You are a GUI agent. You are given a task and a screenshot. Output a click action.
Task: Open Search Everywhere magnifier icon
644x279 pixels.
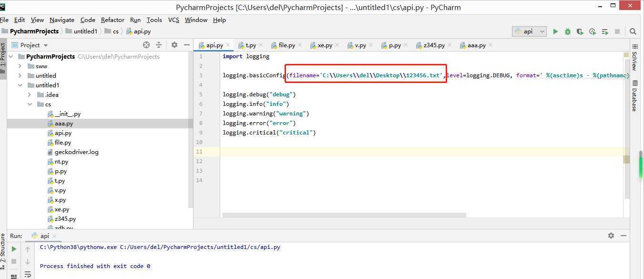click(x=633, y=31)
